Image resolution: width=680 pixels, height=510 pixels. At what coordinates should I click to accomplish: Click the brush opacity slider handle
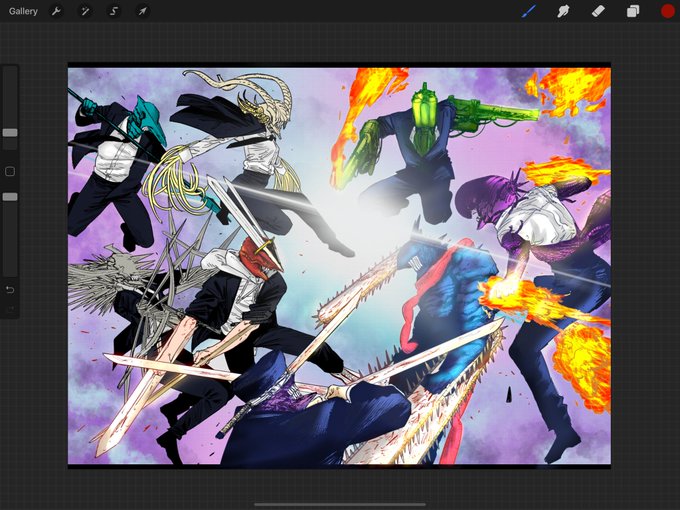point(10,197)
